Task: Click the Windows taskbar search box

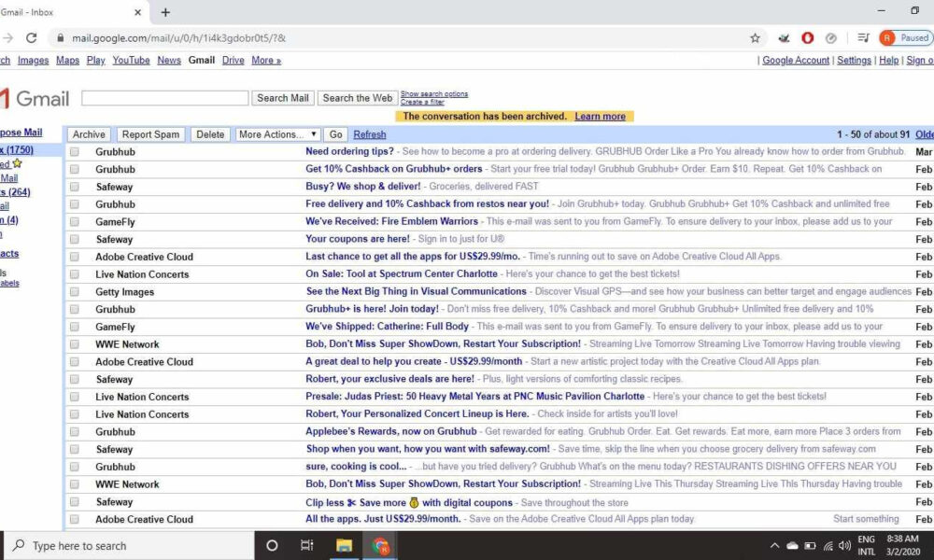Action: pyautogui.click(x=130, y=546)
